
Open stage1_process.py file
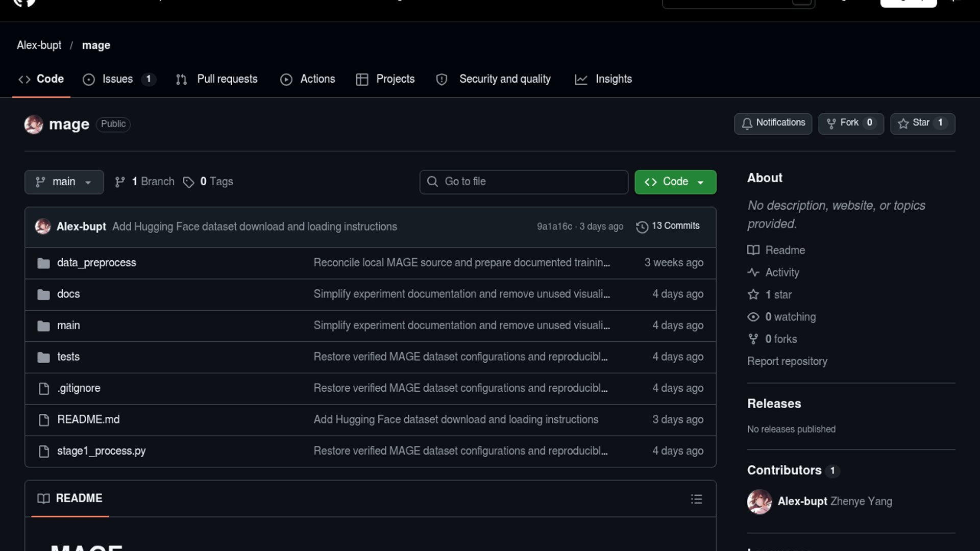(101, 451)
